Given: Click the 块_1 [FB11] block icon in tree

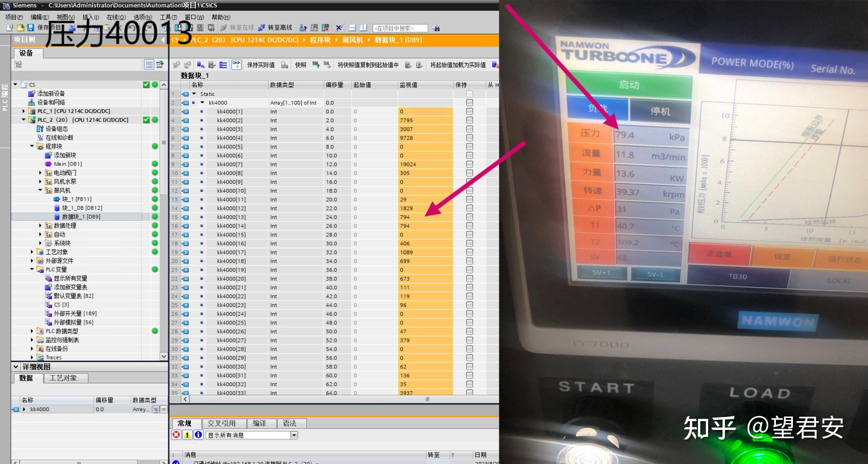Looking at the screenshot, I should 57,199.
